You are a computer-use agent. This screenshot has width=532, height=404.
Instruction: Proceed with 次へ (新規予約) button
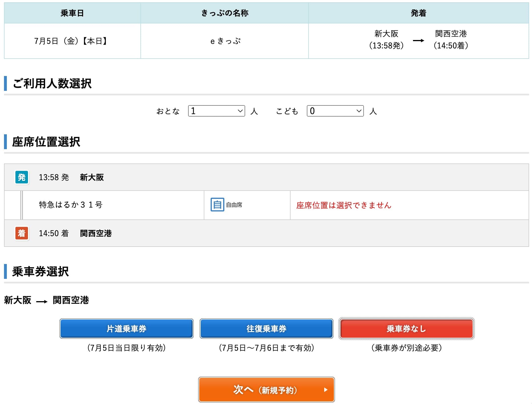[x=266, y=390]
